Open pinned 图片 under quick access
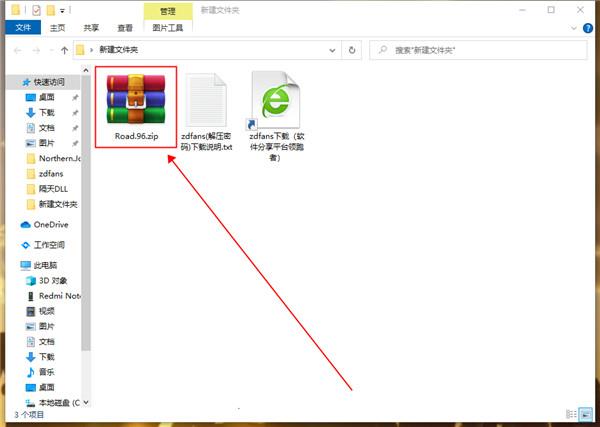Screen dimensions: 600x427 coord(47,143)
